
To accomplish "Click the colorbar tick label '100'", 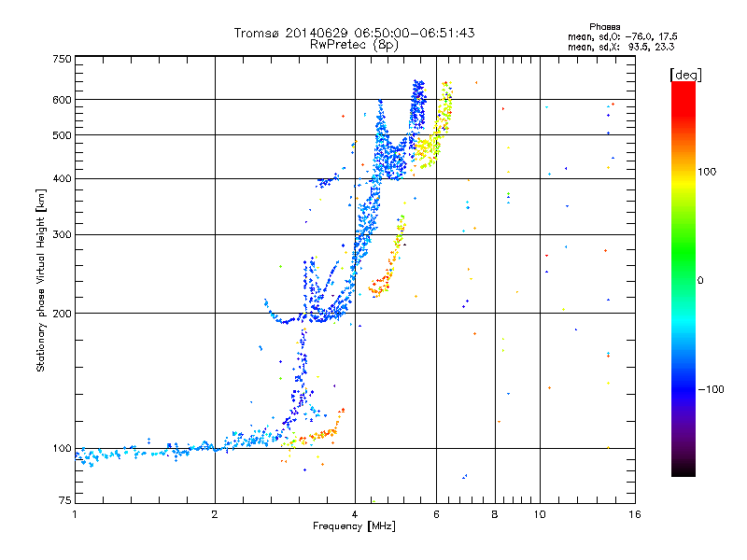I will [x=707, y=172].
